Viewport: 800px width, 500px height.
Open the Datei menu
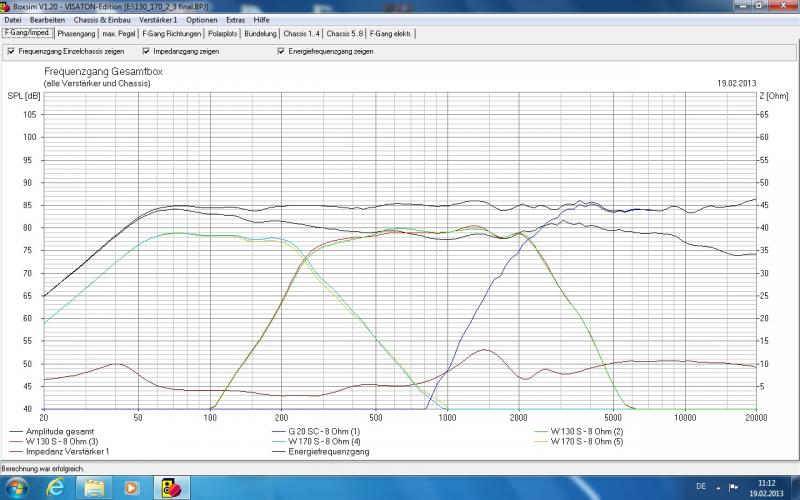[13, 19]
